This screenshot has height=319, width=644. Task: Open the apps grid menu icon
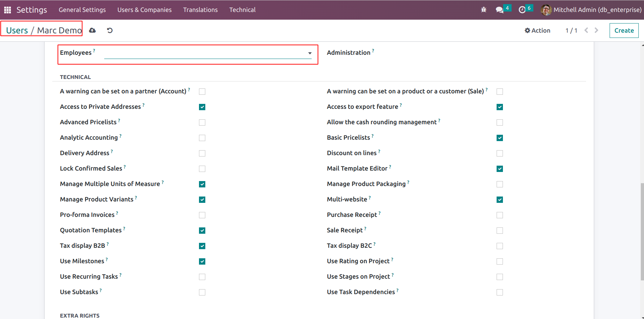click(7, 10)
